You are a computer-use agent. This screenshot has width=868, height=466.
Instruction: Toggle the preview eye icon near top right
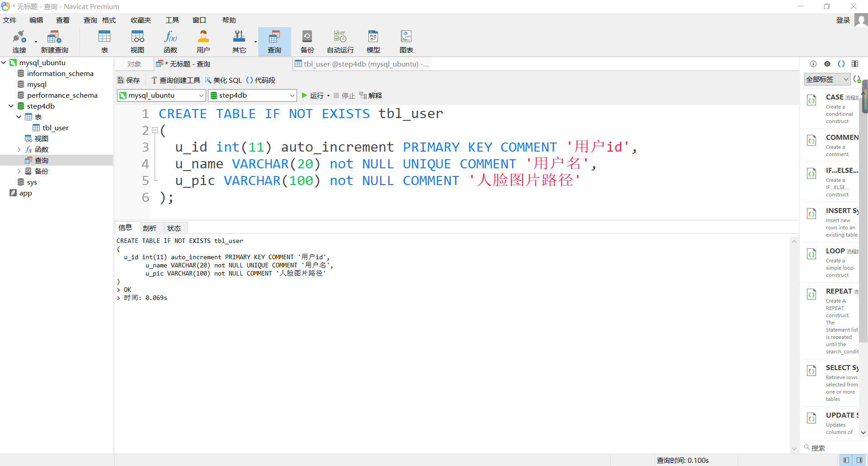[828, 64]
